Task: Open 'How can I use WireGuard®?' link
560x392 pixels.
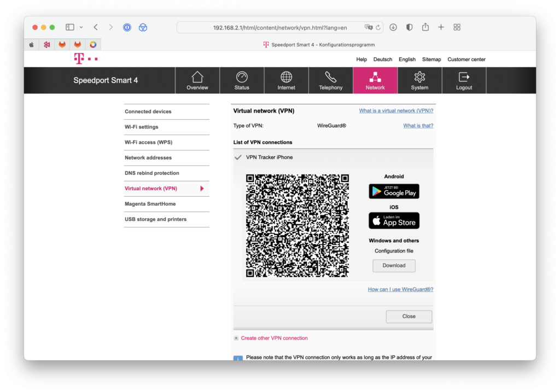Action: [x=400, y=289]
